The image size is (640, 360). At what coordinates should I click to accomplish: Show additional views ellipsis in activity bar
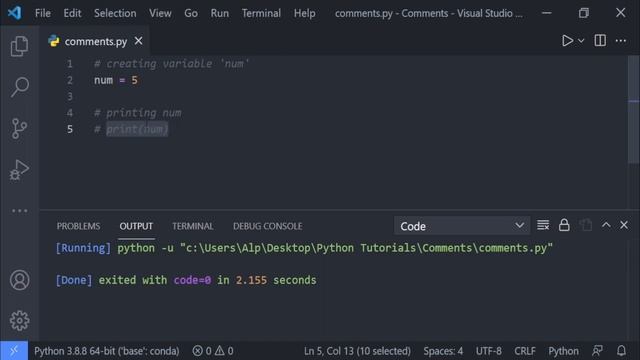tap(19, 211)
